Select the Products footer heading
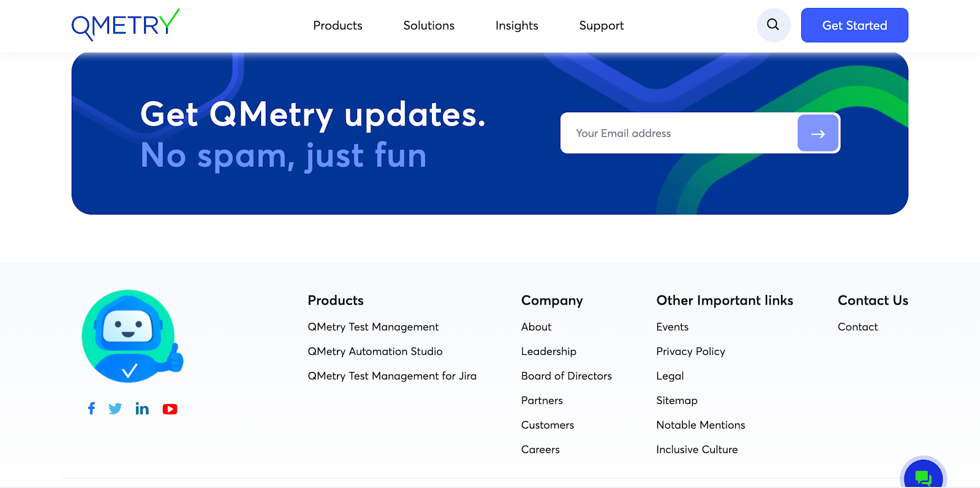980x488 pixels. pyautogui.click(x=336, y=300)
